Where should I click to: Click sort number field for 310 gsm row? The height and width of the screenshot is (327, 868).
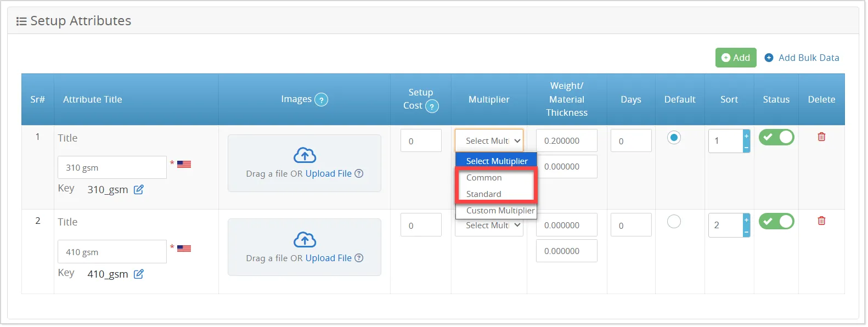(x=725, y=141)
